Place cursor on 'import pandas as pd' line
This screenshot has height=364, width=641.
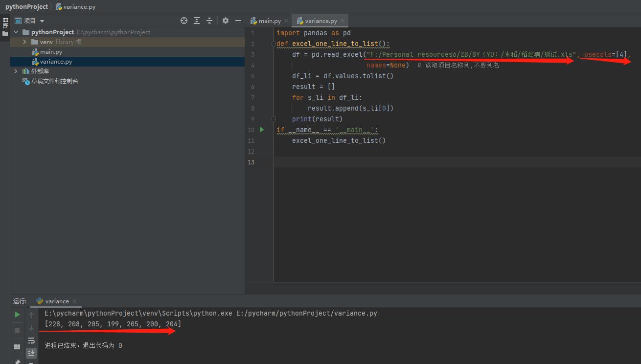(314, 33)
